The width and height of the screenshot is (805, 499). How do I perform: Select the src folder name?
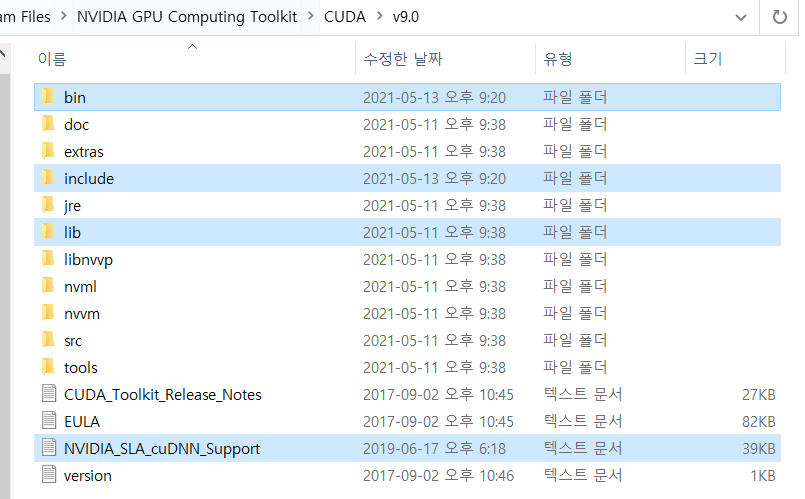point(73,341)
